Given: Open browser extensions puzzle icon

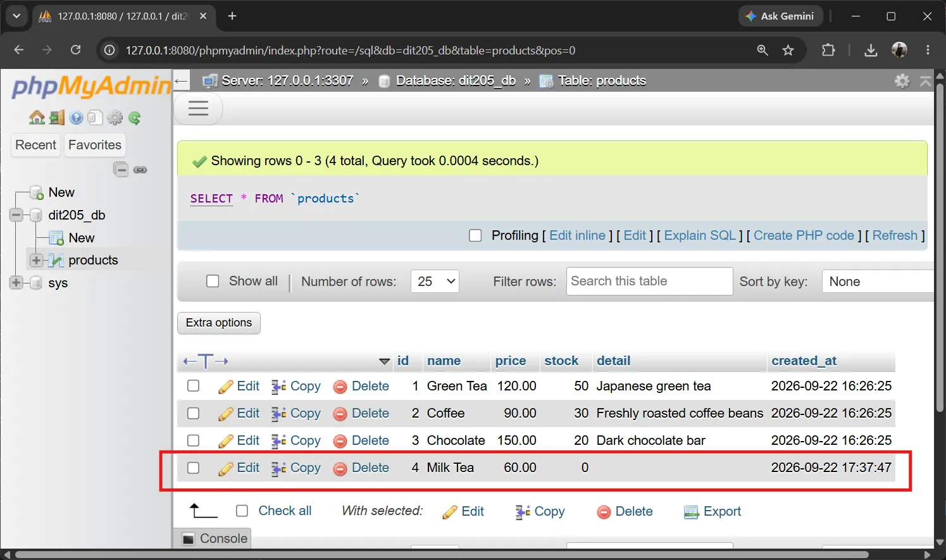Looking at the screenshot, I should (828, 51).
